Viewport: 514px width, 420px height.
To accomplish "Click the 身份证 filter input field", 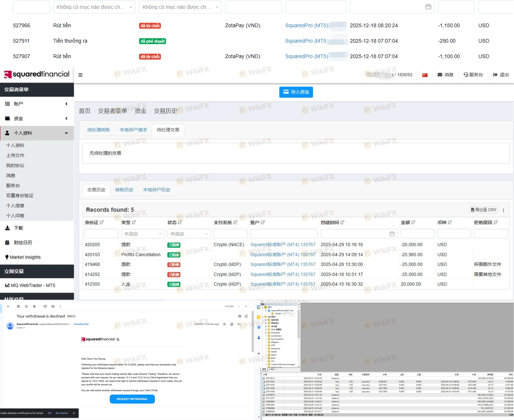I will pyautogui.click(x=101, y=234).
